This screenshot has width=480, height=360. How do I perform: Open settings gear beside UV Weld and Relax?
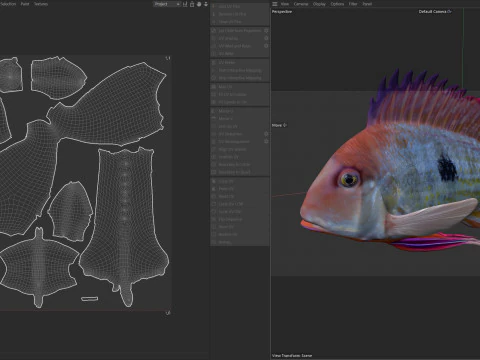(266, 46)
